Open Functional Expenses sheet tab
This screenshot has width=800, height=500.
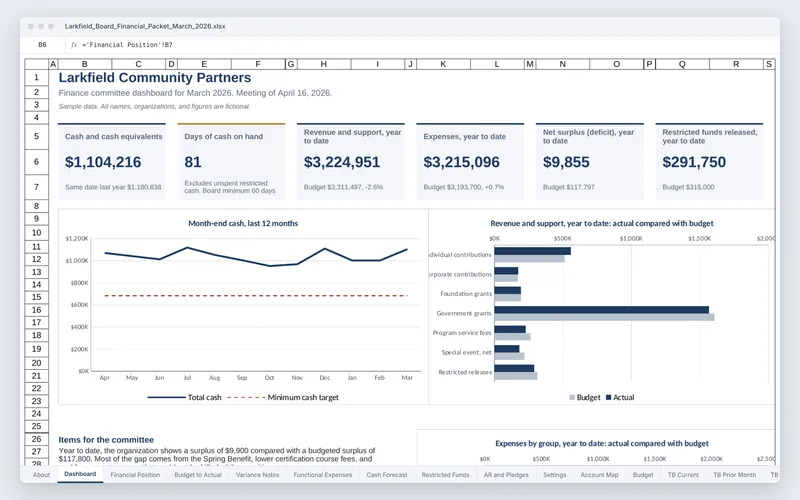coord(322,474)
